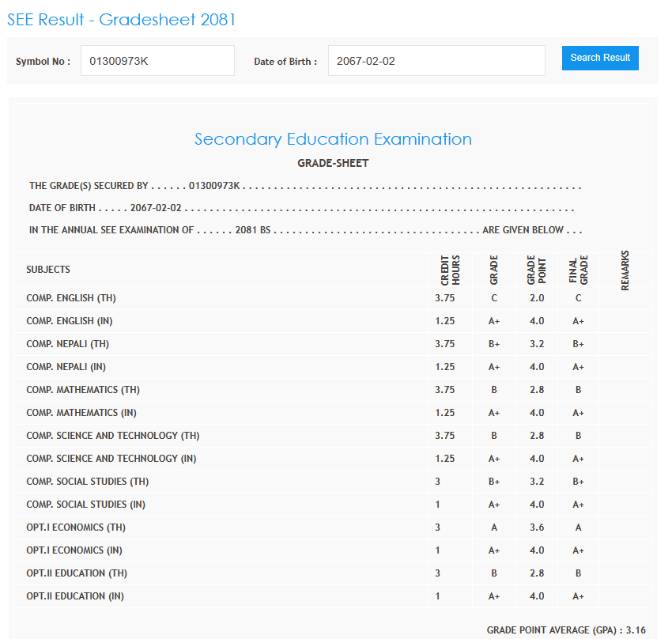Click the FINAL GRADE column header
The height and width of the screenshot is (639, 672).
click(579, 270)
